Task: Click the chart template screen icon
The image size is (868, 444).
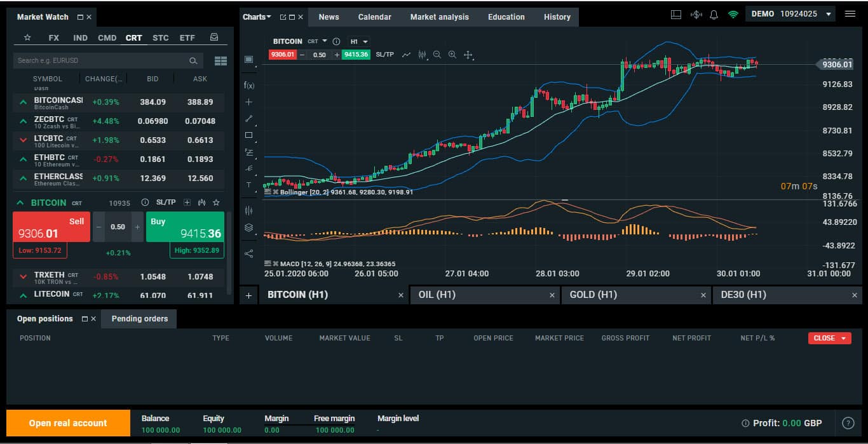Action: coord(248,60)
